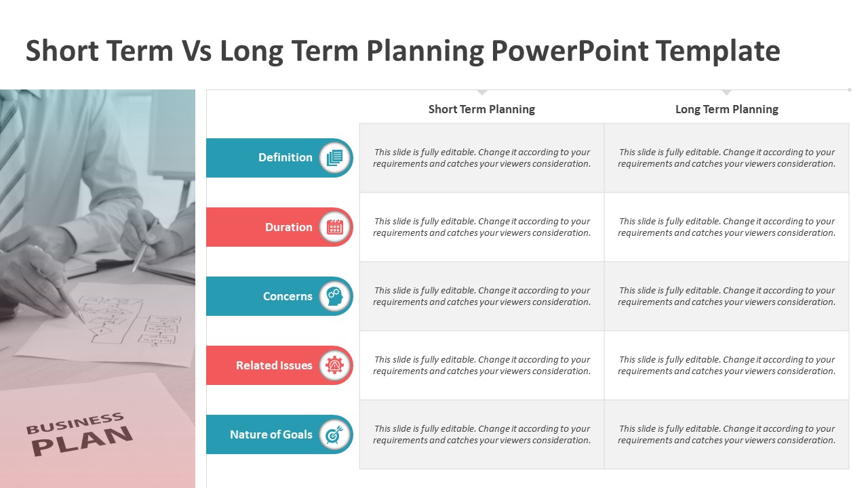The width and height of the screenshot is (868, 488).
Task: Select the Related Issues row label
Action: click(x=274, y=365)
